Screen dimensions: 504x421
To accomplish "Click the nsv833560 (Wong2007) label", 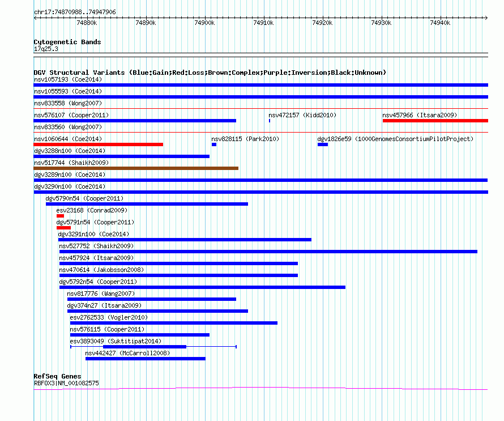I will (x=68, y=127).
